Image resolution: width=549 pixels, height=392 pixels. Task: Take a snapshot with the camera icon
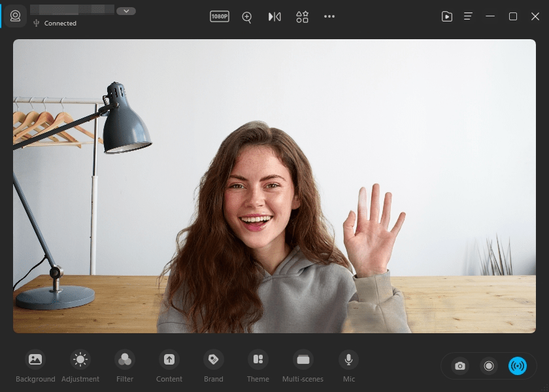(x=459, y=366)
